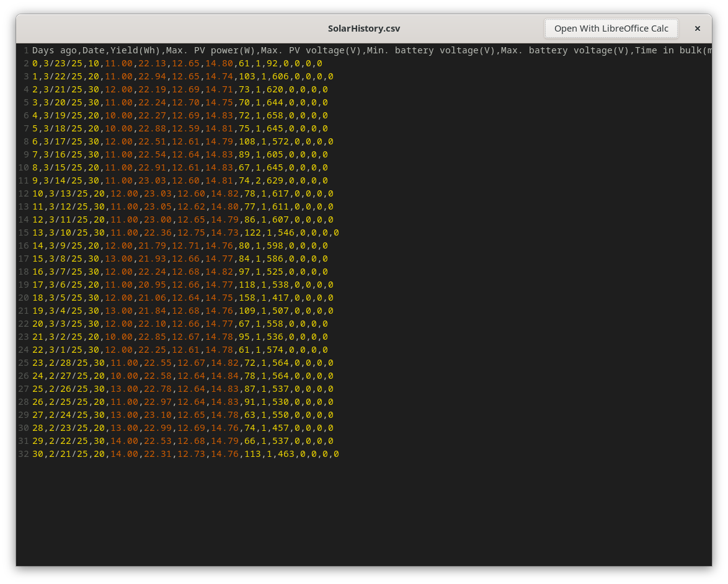Click the SolarHistory.csv window title
This screenshot has width=728, height=584.
pos(364,29)
